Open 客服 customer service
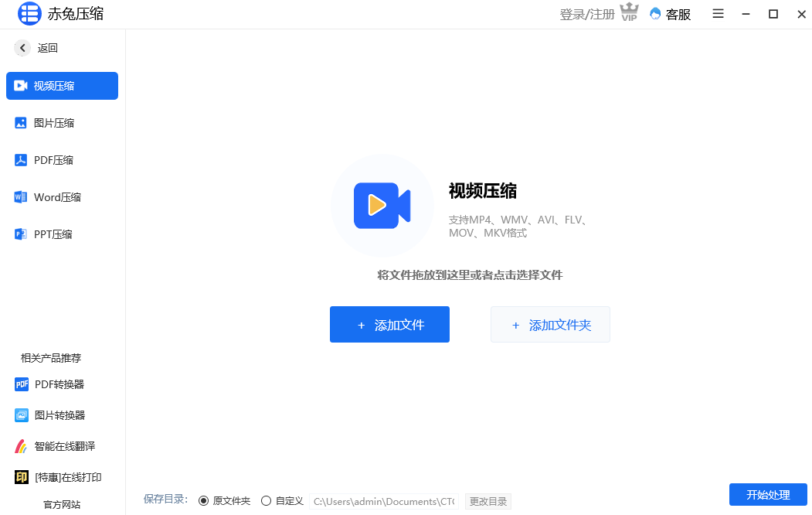Image resolution: width=812 pixels, height=515 pixels. point(670,14)
